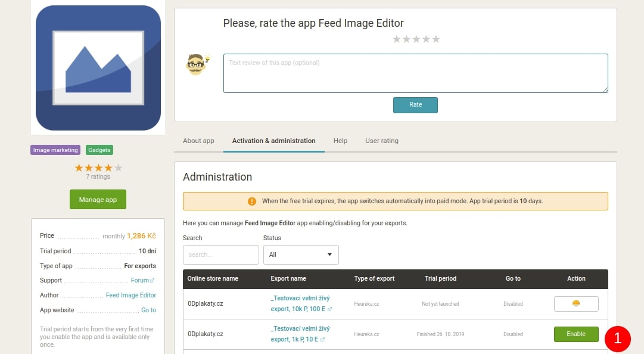Click the Image marketing tag
This screenshot has height=354, width=644.
(x=55, y=150)
